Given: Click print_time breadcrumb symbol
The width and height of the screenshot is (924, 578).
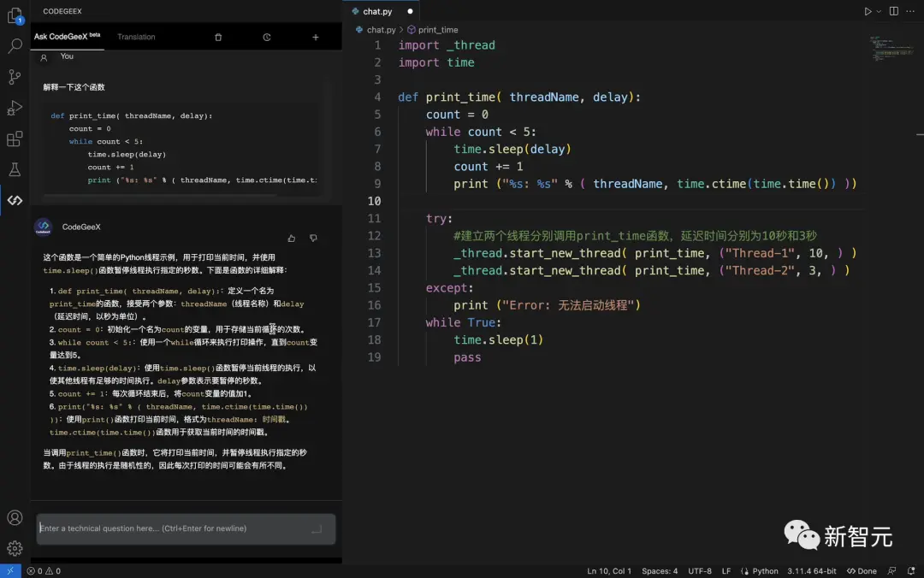Looking at the screenshot, I should coord(438,29).
